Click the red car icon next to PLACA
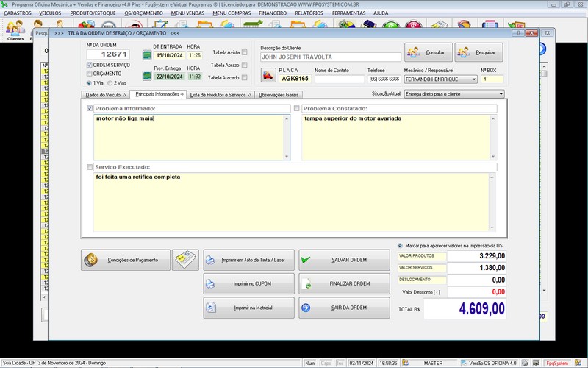 tap(268, 76)
